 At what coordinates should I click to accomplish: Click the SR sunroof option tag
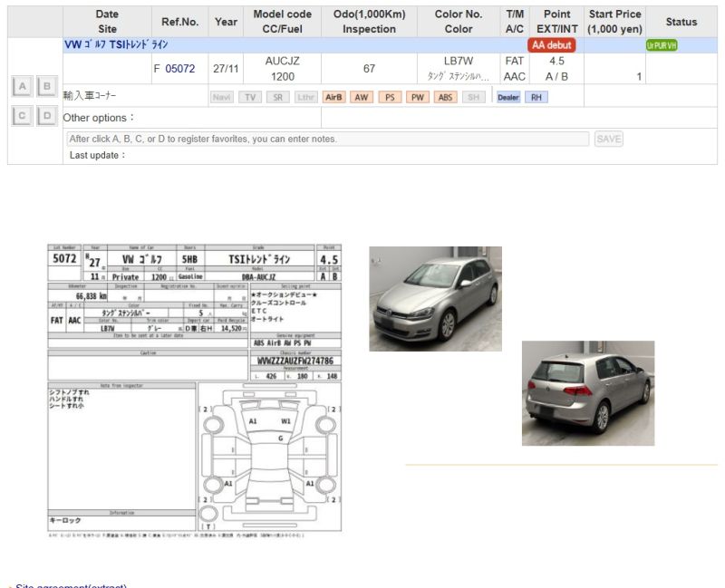pos(278,97)
